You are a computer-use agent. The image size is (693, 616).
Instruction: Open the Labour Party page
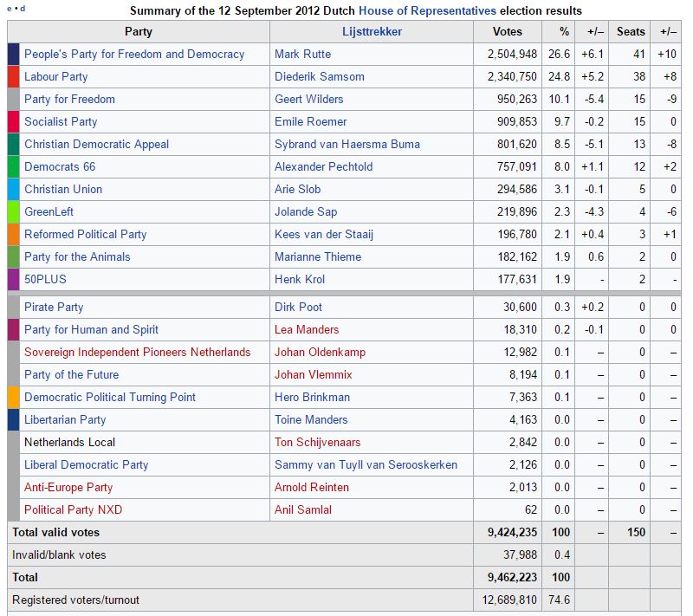click(56, 77)
